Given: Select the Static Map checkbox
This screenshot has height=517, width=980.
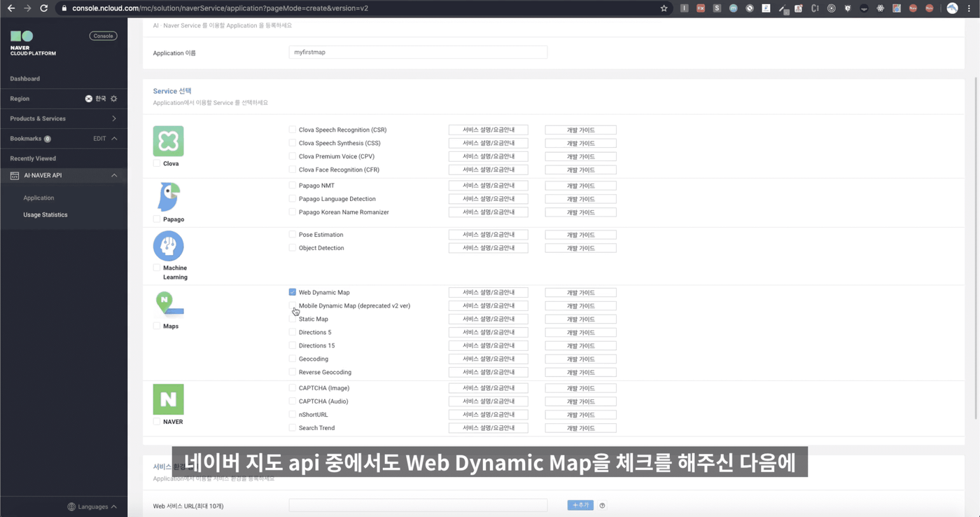Looking at the screenshot, I should click(293, 319).
